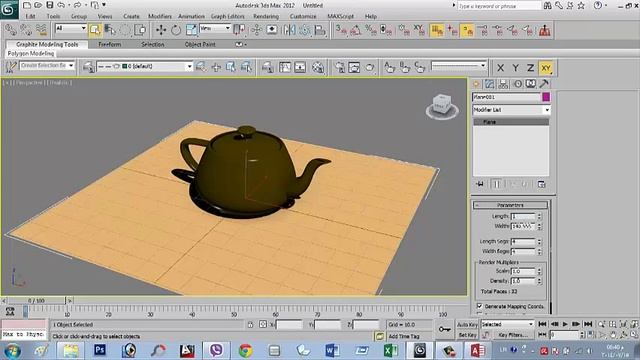The width and height of the screenshot is (640, 360).
Task: Select the Select and Link tool
Action: tap(11, 30)
